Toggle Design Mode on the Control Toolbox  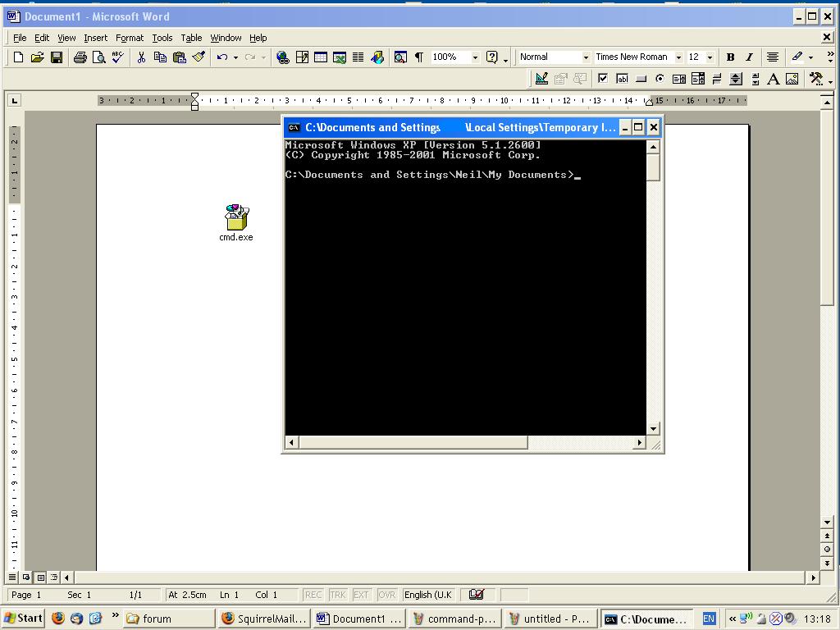tap(542, 78)
